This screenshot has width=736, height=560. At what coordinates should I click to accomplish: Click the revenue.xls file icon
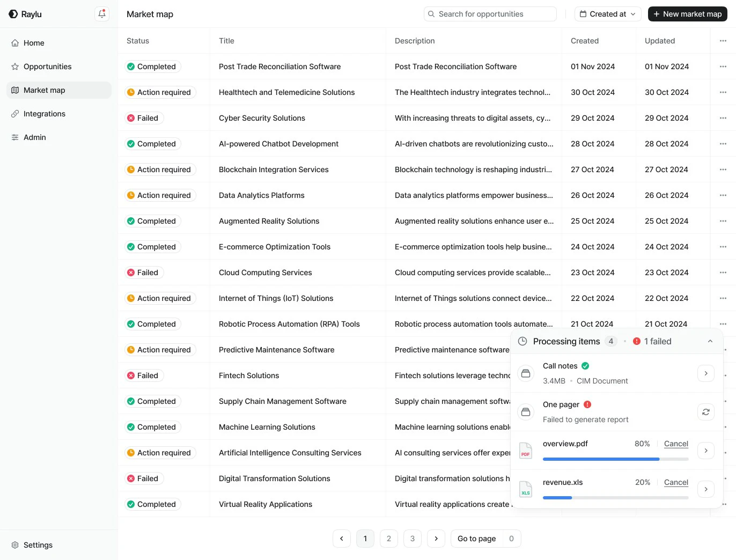coord(526,489)
